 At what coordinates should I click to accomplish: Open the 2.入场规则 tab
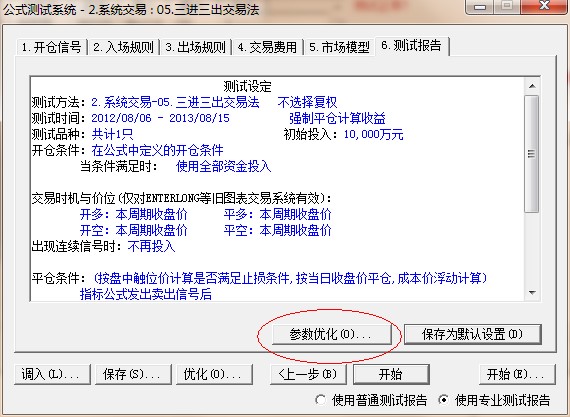tap(124, 47)
